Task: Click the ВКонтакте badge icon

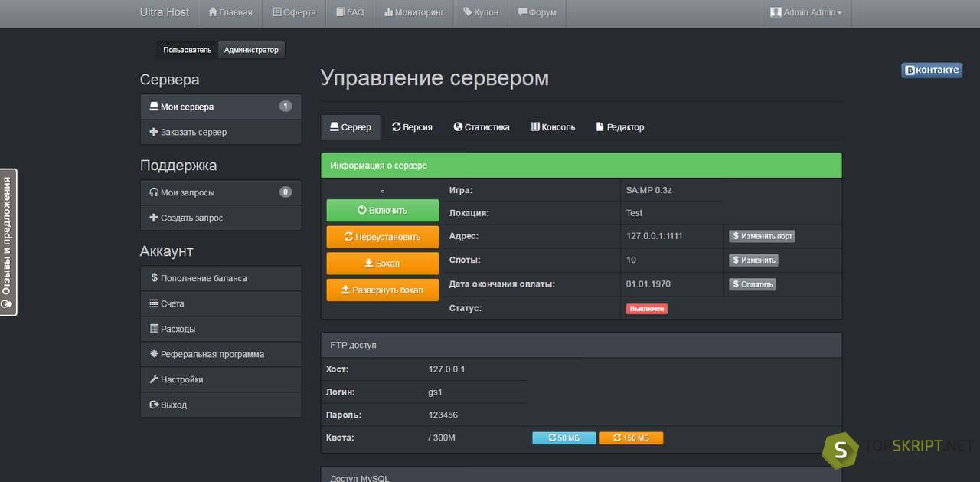Action: pos(931,70)
